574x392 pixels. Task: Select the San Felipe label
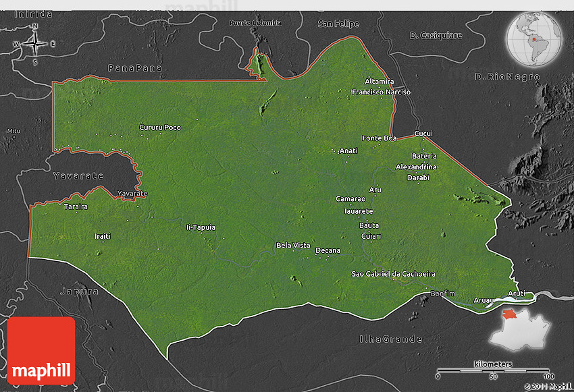point(338,24)
